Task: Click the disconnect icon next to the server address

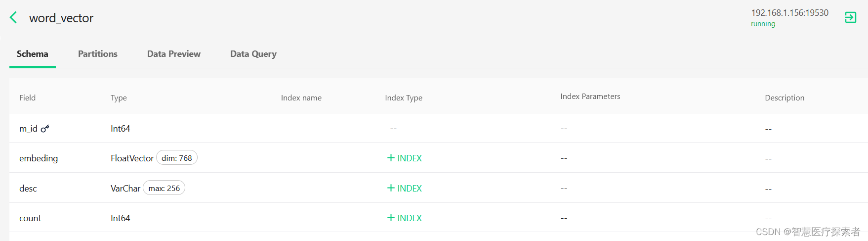Action: [x=850, y=18]
